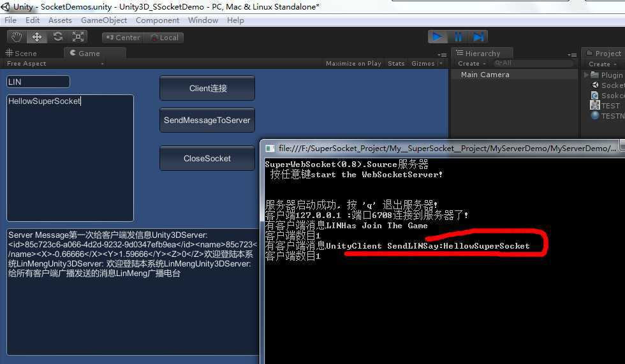Select the Scale tool in toolbar
This screenshot has height=364, width=625.
[x=78, y=37]
